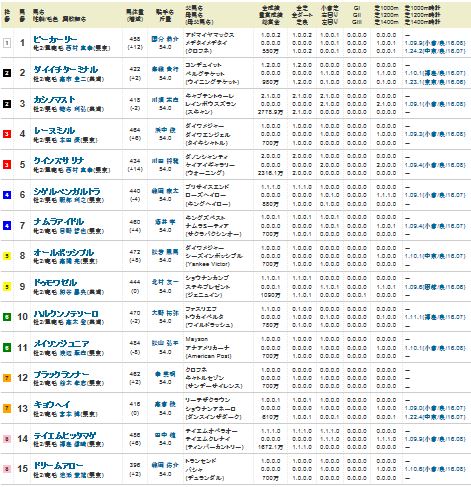
Task: Open 1.24.2 time link in ビーカーリー row
Action: pyautogui.click(x=435, y=51)
